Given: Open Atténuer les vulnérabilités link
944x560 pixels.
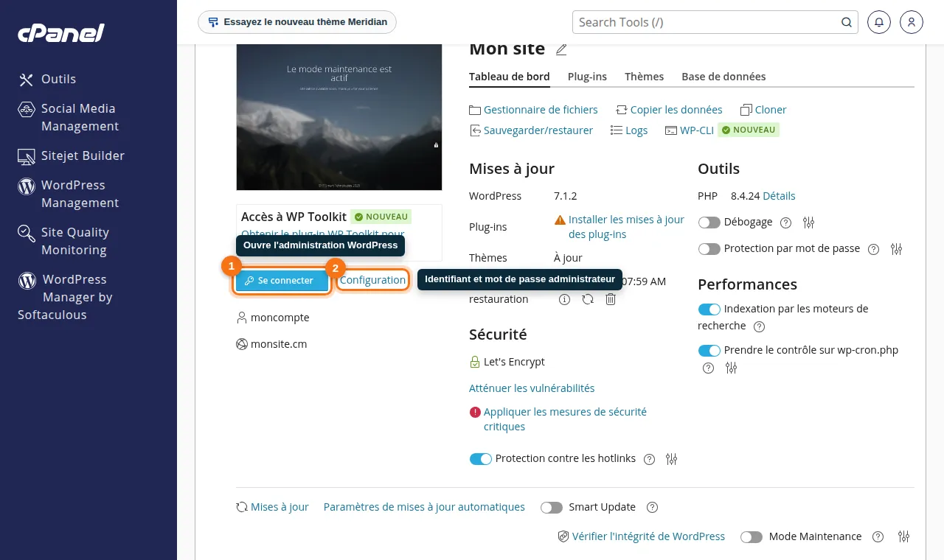Looking at the screenshot, I should (x=532, y=388).
